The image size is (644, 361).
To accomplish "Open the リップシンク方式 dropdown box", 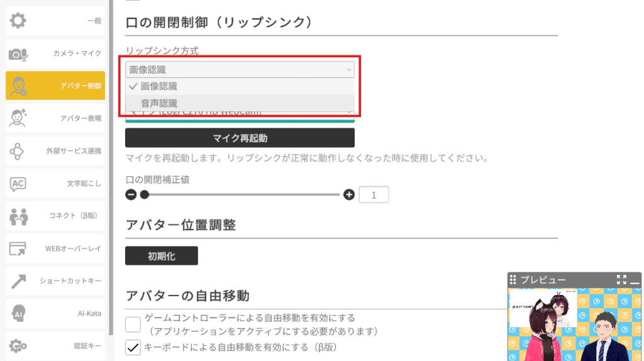I will [x=240, y=70].
